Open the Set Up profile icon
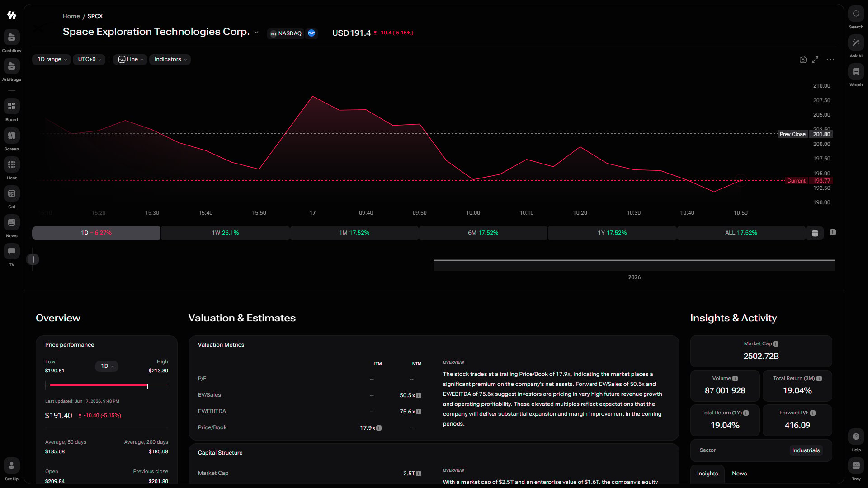The height and width of the screenshot is (488, 868). pyautogui.click(x=12, y=465)
